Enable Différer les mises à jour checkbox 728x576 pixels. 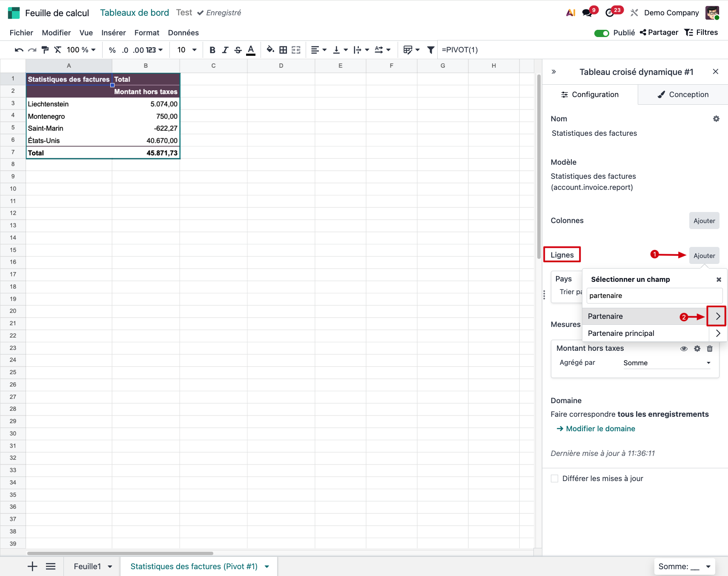[x=554, y=479]
